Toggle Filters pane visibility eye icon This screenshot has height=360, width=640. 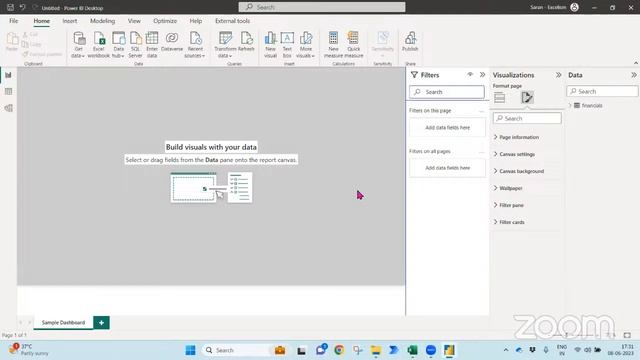tap(470, 75)
